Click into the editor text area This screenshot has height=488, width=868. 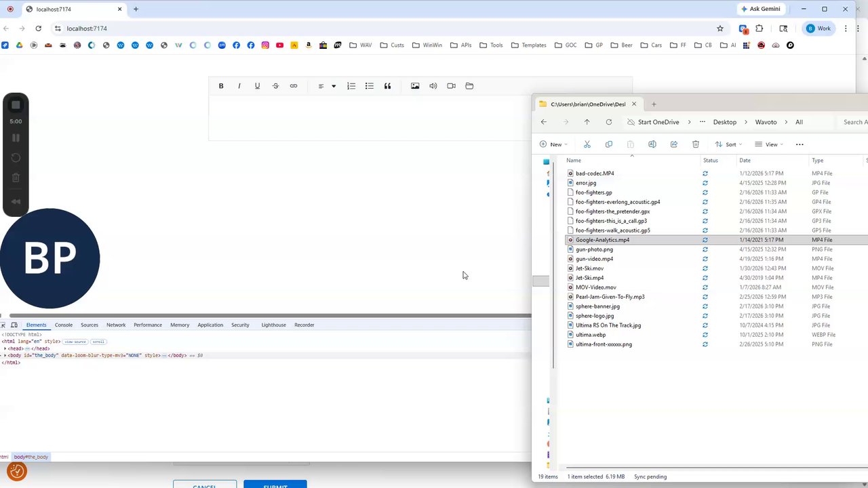pos(370,119)
